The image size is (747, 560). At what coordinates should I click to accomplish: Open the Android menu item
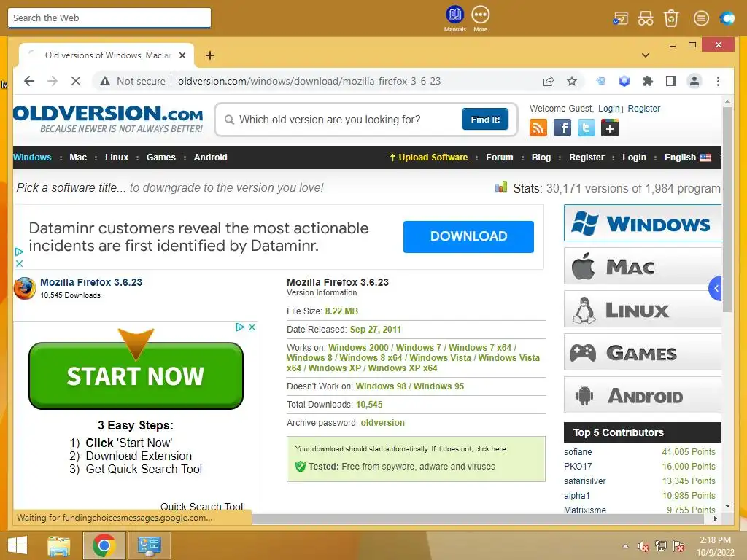tap(211, 157)
